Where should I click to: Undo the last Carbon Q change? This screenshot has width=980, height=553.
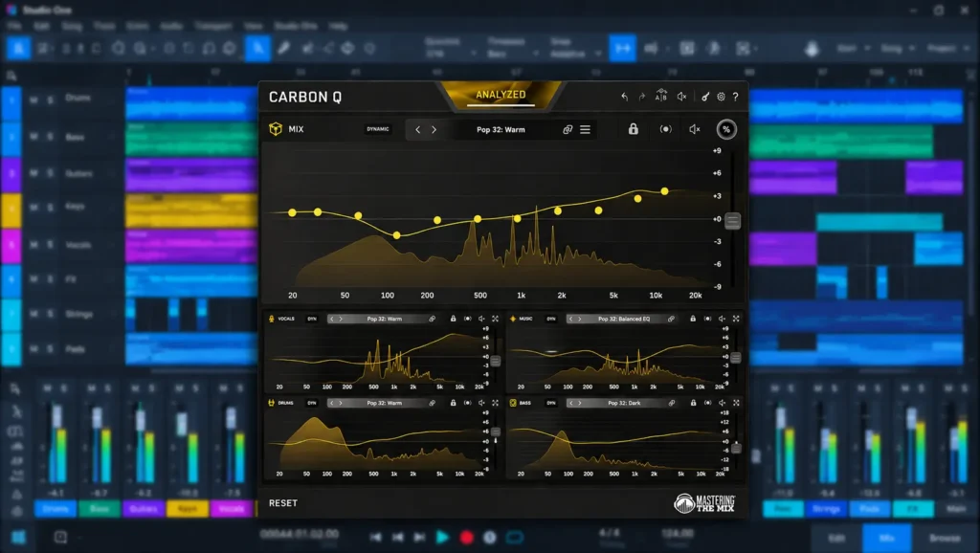(x=624, y=97)
